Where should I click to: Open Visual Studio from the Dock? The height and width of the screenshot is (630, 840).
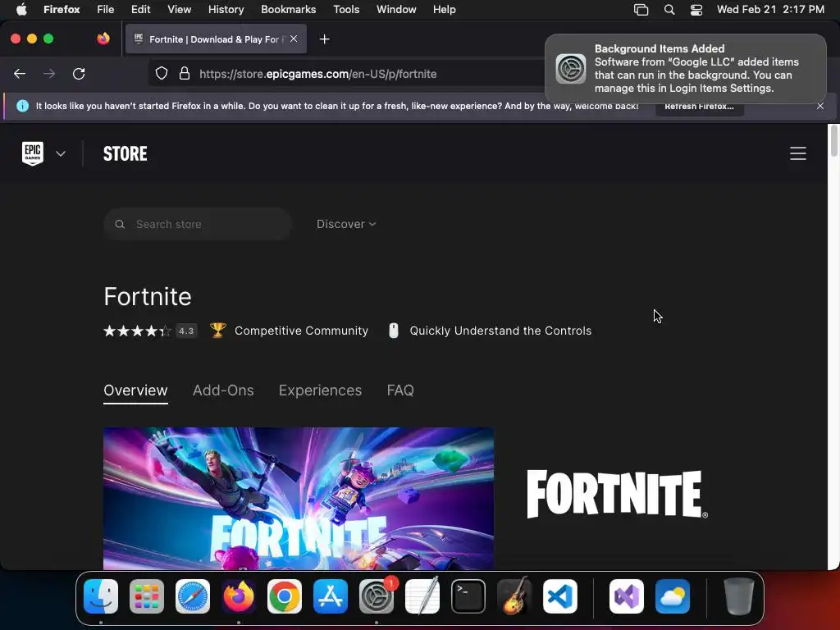coord(626,596)
